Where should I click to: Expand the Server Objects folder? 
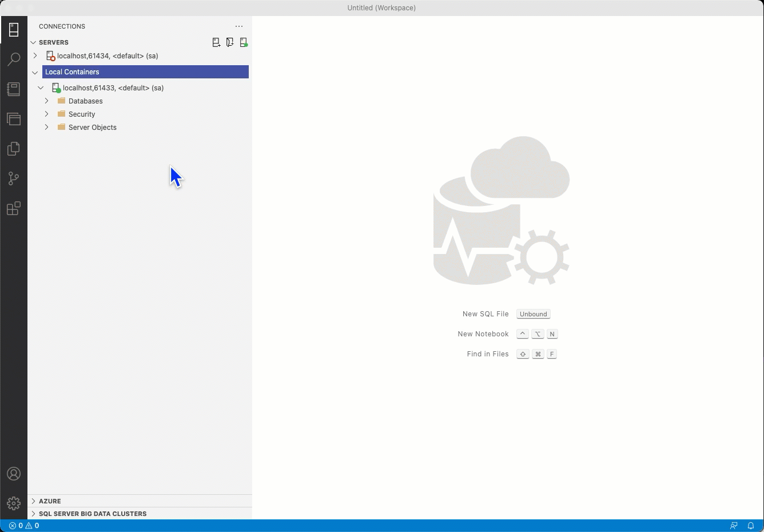pyautogui.click(x=46, y=127)
